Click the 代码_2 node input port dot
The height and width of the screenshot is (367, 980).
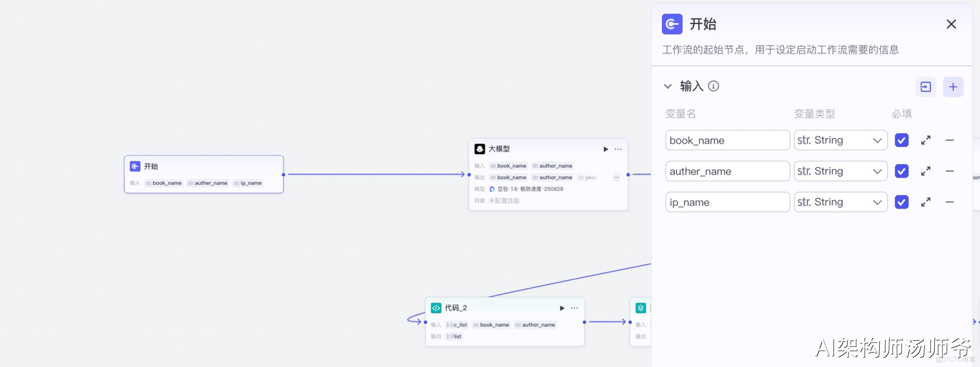426,322
